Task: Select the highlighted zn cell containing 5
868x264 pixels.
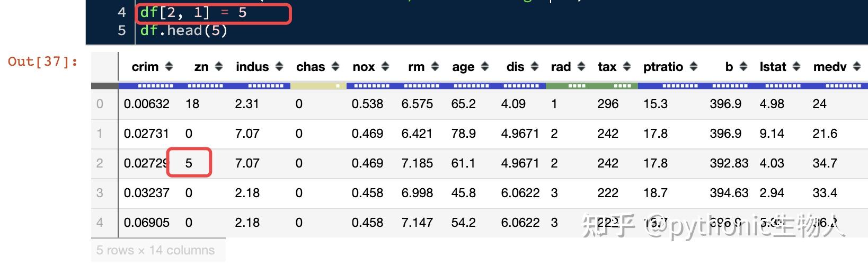Action: (x=189, y=163)
